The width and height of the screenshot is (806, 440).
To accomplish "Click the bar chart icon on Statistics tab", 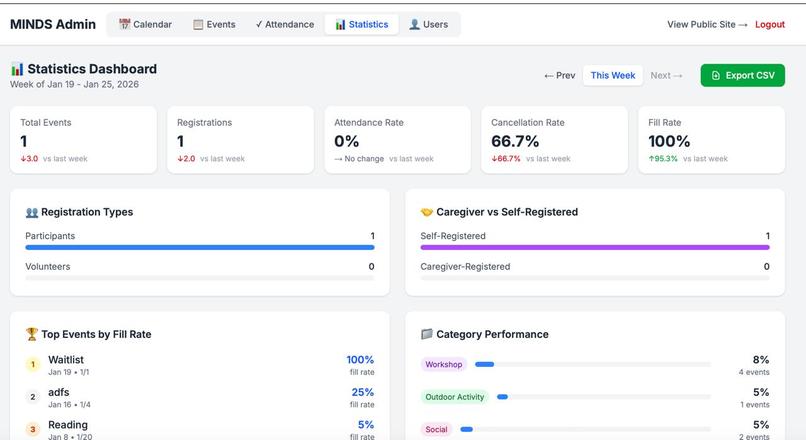I will point(340,24).
